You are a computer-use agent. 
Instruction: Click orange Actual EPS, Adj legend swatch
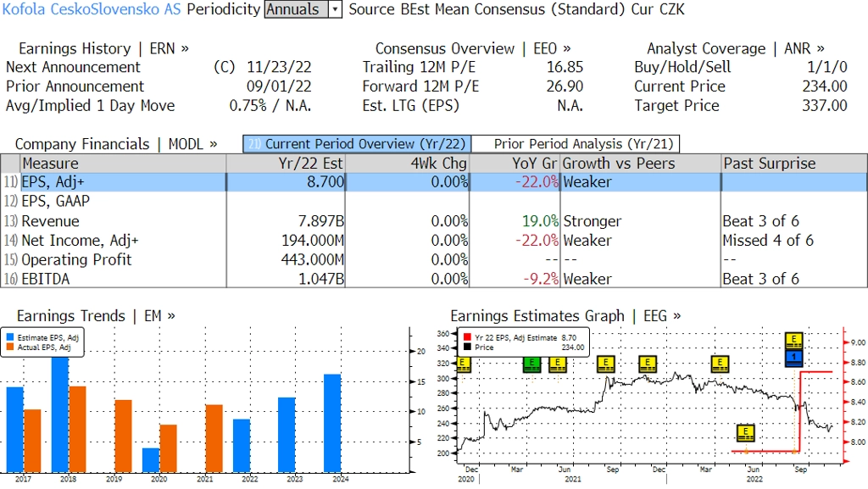coord(10,347)
